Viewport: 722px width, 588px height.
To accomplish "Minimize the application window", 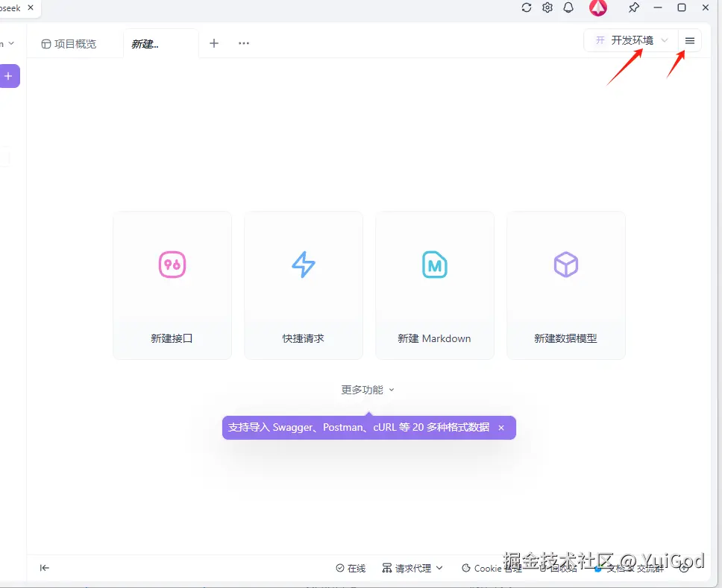I will [658, 7].
